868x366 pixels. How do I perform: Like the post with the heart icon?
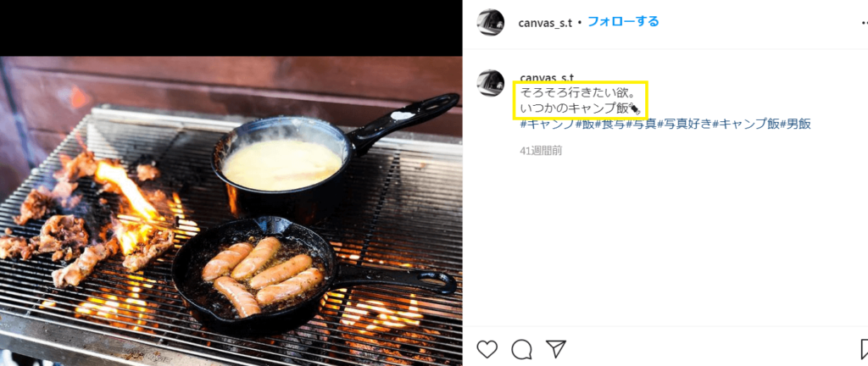[487, 349]
